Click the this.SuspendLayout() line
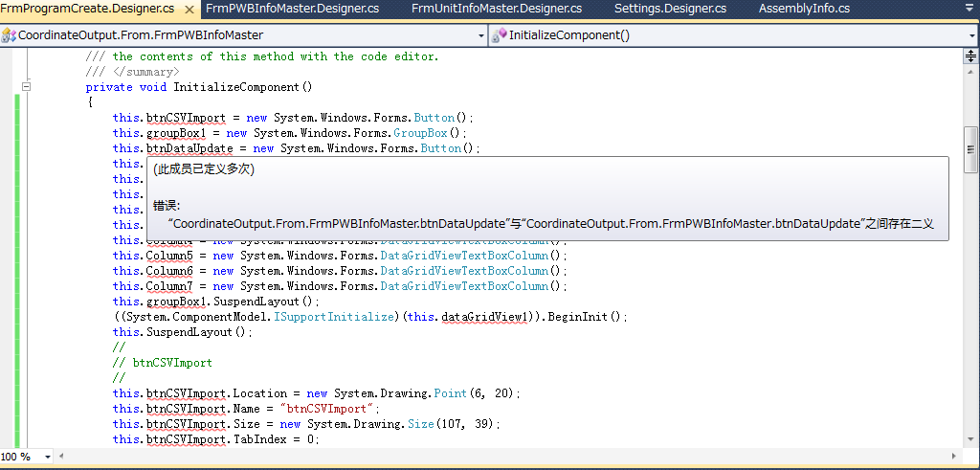980x470 pixels. 183,332
